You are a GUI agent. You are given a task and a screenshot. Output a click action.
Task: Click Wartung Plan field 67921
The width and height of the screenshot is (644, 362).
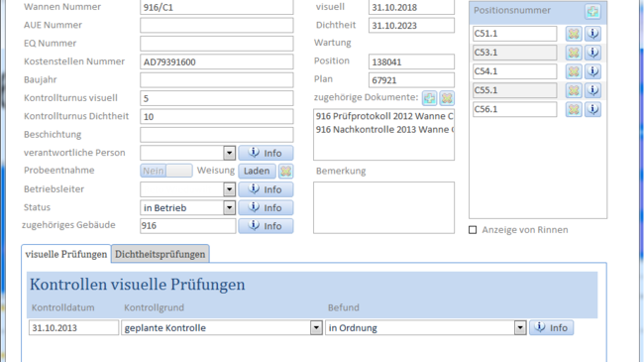[411, 79]
